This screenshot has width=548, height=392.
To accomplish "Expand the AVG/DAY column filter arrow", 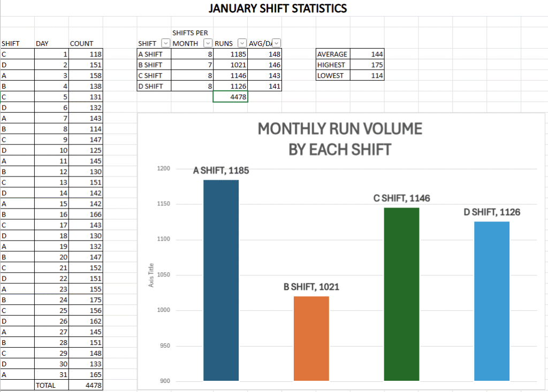I will coord(277,43).
